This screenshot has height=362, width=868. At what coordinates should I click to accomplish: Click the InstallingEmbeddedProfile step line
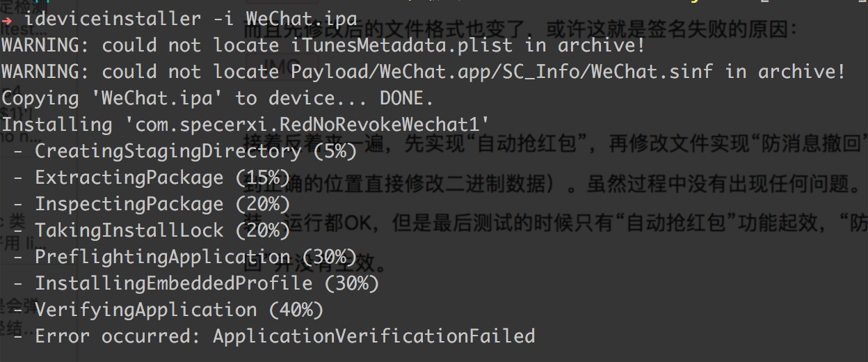(x=195, y=283)
